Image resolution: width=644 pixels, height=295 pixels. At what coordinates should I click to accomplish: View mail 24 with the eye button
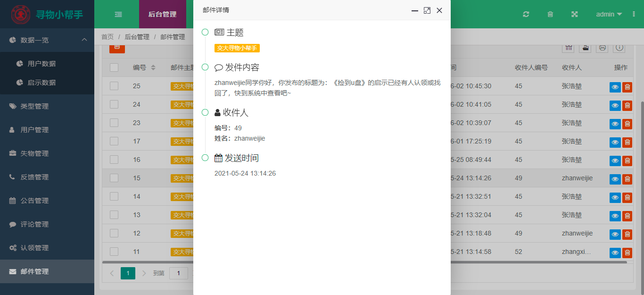point(615,106)
